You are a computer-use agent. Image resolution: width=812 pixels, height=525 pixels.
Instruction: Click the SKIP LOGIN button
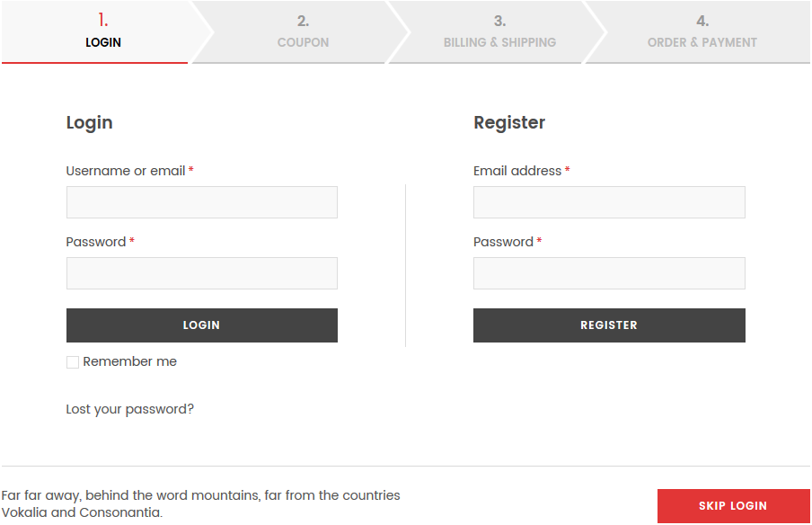732,506
